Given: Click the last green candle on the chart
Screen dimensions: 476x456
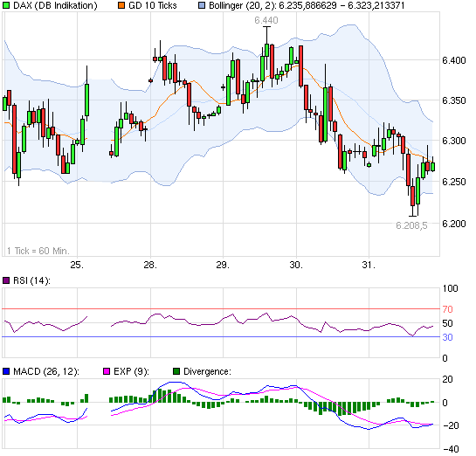Looking at the screenshot, I should click(432, 167).
